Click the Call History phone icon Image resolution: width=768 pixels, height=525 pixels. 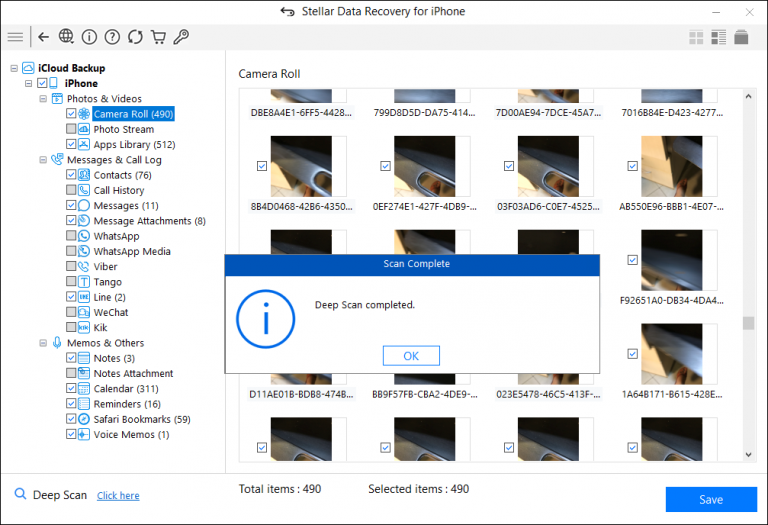click(x=84, y=190)
